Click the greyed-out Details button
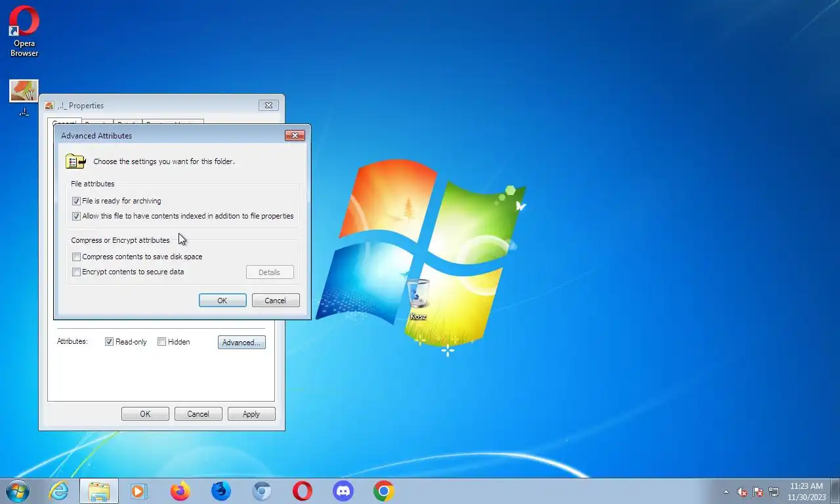 tap(270, 272)
